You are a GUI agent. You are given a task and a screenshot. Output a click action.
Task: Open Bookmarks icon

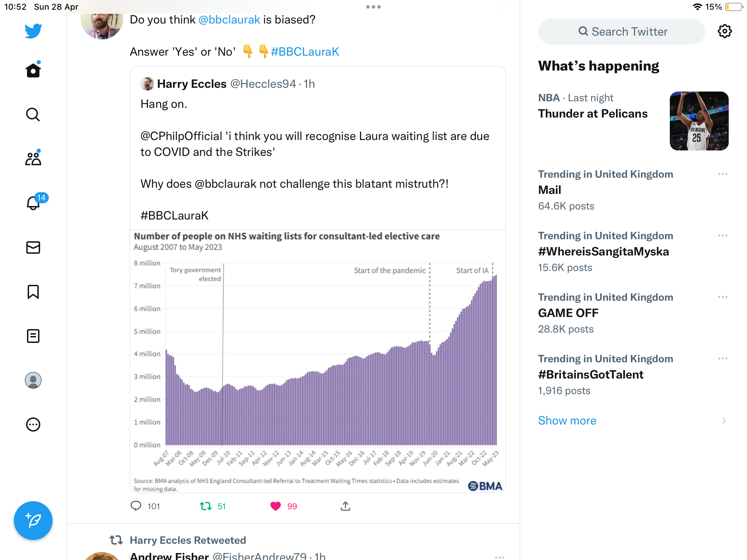click(33, 292)
